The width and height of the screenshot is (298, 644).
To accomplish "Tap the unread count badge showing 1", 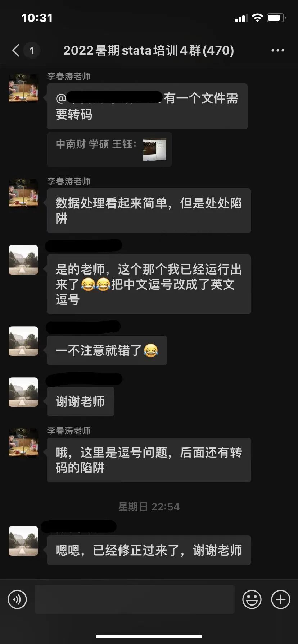I will click(x=32, y=51).
